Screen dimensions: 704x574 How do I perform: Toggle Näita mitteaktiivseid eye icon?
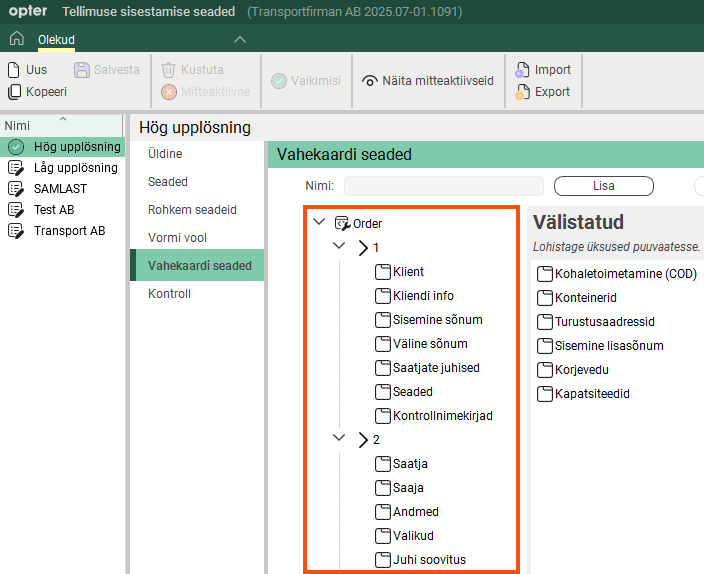(370, 81)
